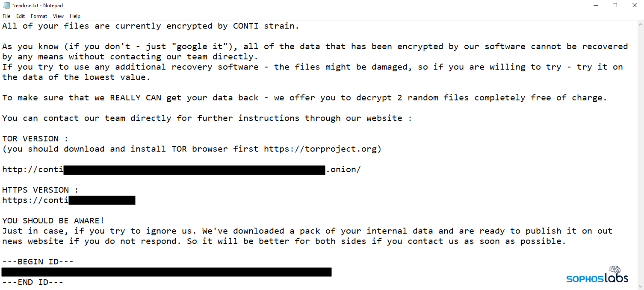The image size is (644, 290).
Task: Open the Help menu
Action: tap(75, 16)
